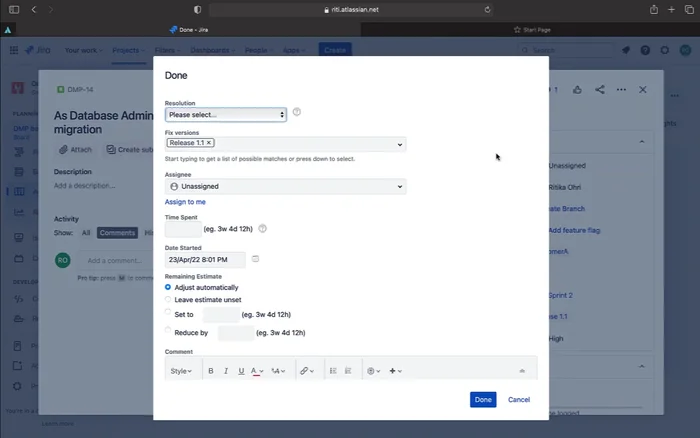Click the Bold formatting icon in comment toolbar
Image resolution: width=700 pixels, height=438 pixels.
[x=211, y=371]
